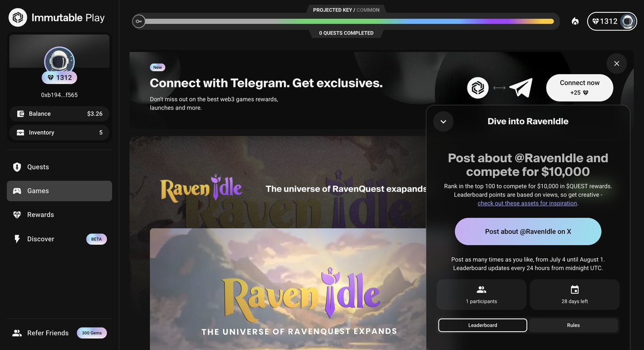Switch to the Rules tab
Screen dimensions: 644x350
click(x=573, y=325)
